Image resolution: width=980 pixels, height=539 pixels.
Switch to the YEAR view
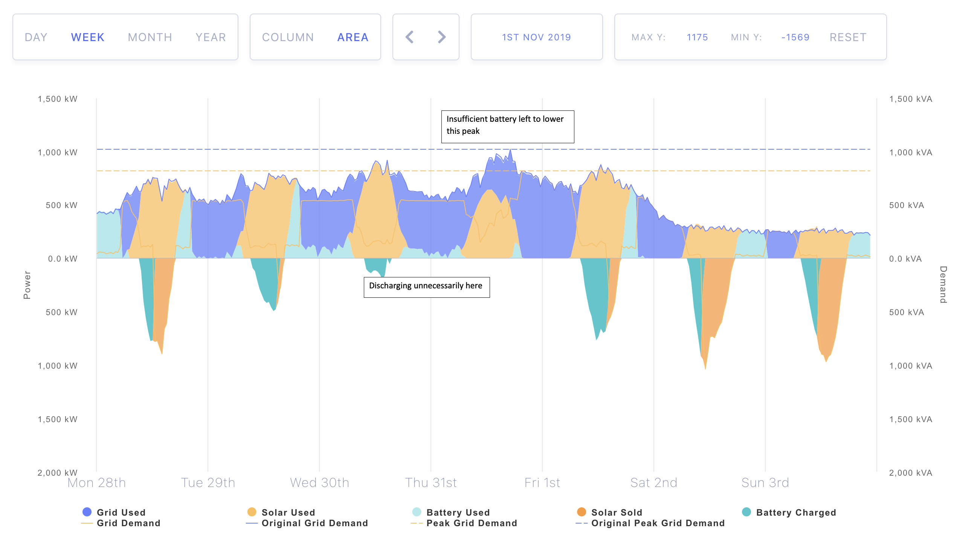211,37
